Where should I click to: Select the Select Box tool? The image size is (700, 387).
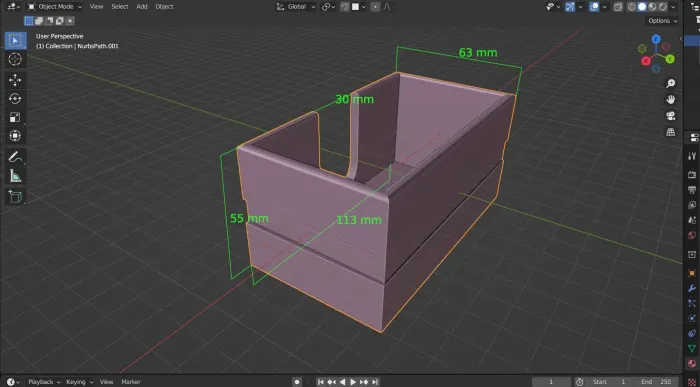pyautogui.click(x=15, y=41)
